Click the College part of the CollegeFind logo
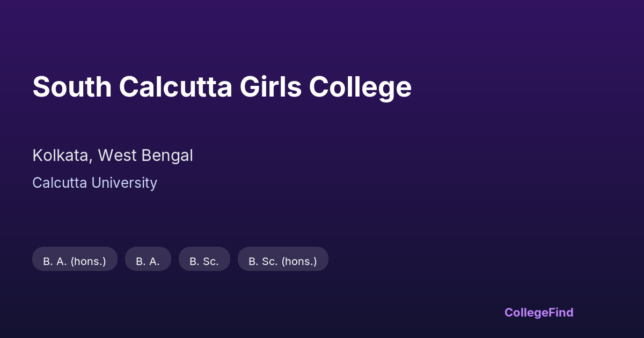 coord(525,312)
